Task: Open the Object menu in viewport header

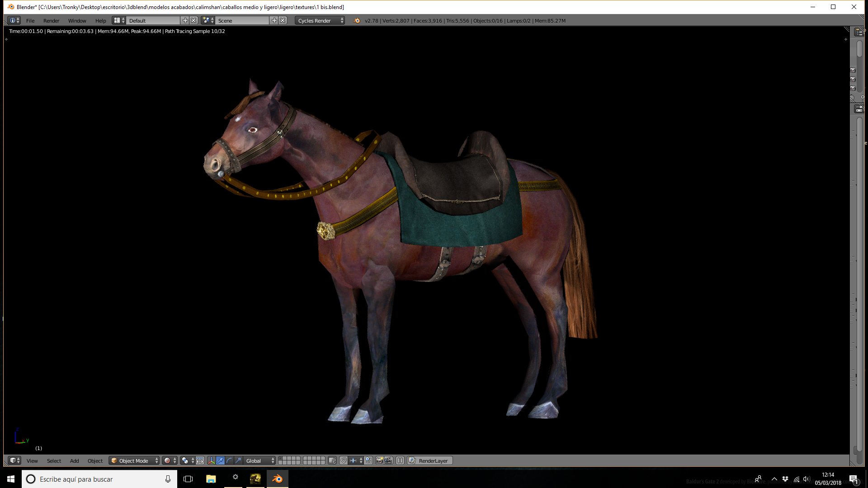Action: pos(95,460)
